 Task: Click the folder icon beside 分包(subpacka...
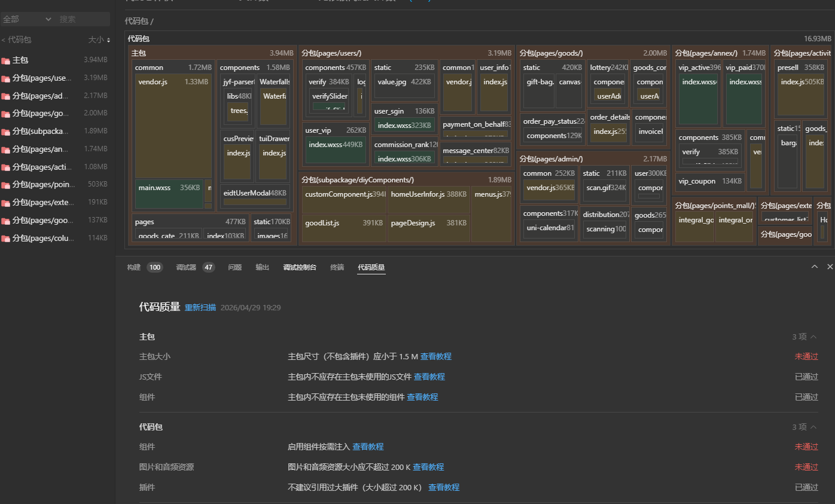[6, 132]
